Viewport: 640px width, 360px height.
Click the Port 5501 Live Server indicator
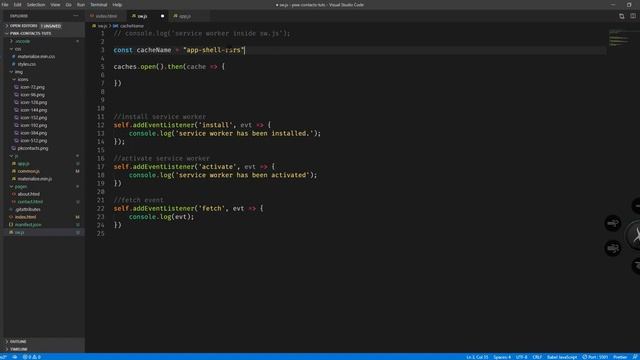tap(595, 357)
